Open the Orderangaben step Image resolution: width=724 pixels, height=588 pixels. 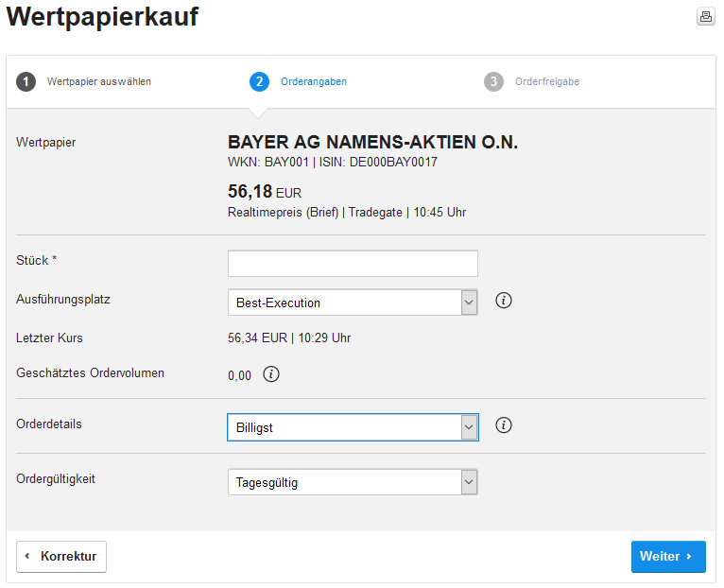[x=314, y=81]
